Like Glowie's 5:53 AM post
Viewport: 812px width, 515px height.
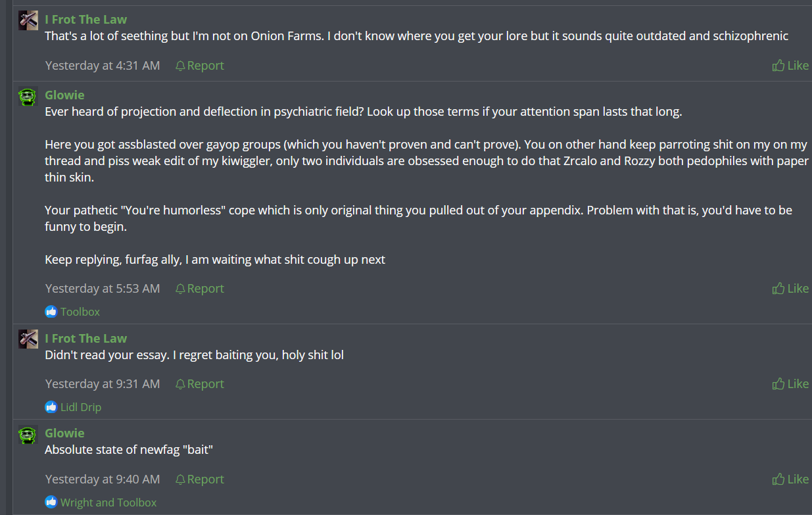coord(790,288)
